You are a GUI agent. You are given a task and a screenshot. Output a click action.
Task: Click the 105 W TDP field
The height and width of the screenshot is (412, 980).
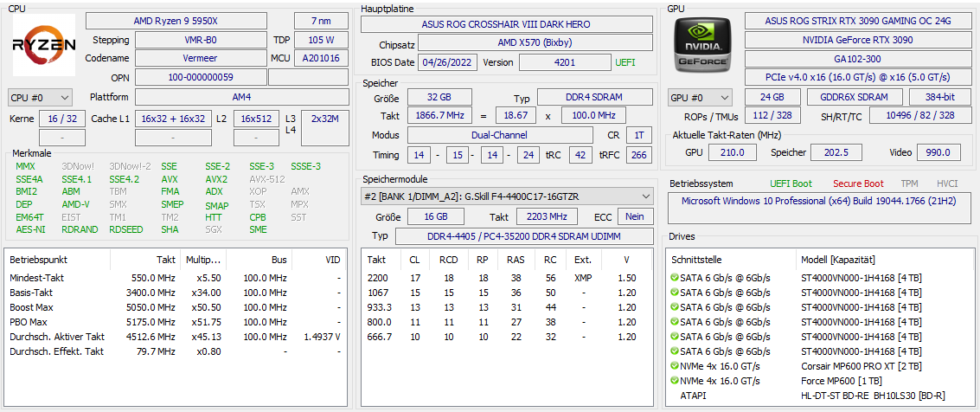coord(321,40)
